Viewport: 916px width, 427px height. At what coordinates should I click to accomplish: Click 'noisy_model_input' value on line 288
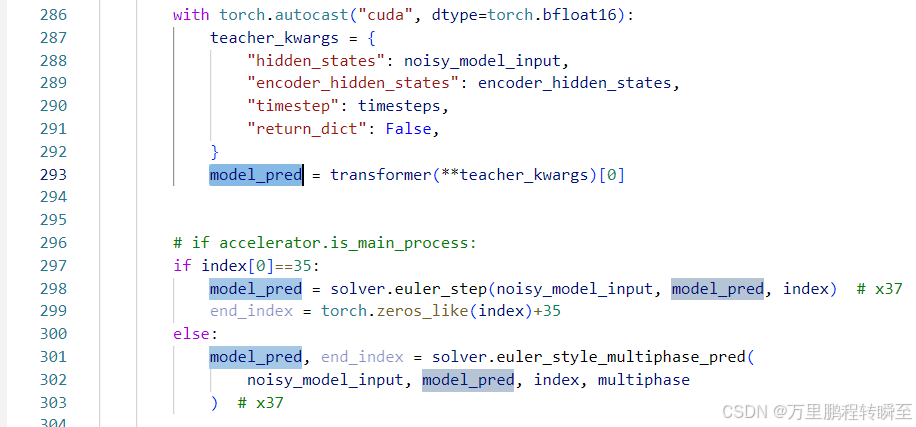point(483,61)
